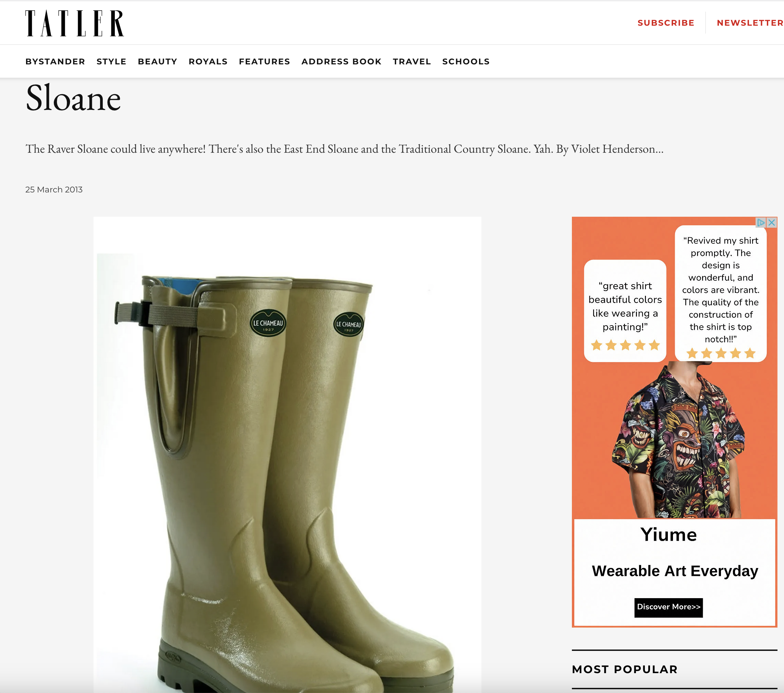The width and height of the screenshot is (784, 693).
Task: Click the tropical shirt ad photo
Action: [678, 441]
